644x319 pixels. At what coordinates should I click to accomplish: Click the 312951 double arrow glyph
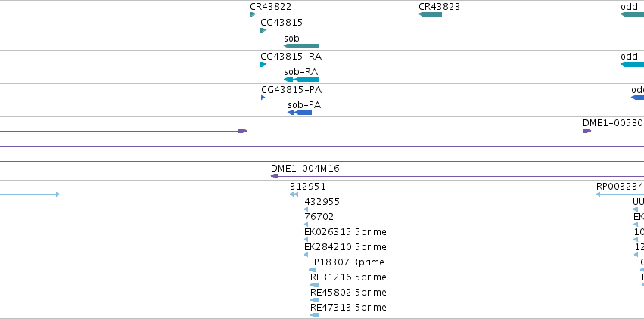pyautogui.click(x=294, y=194)
